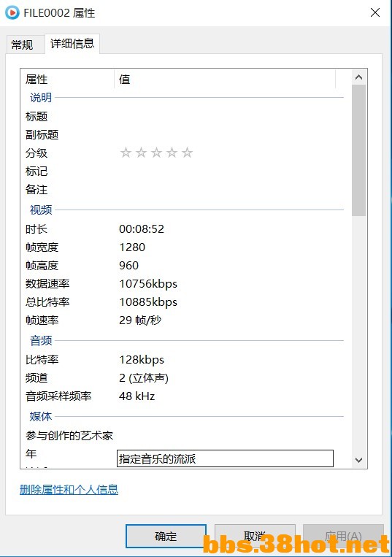Click the 取消 button
Screen dimensions: 392x557
pyautogui.click(x=255, y=536)
